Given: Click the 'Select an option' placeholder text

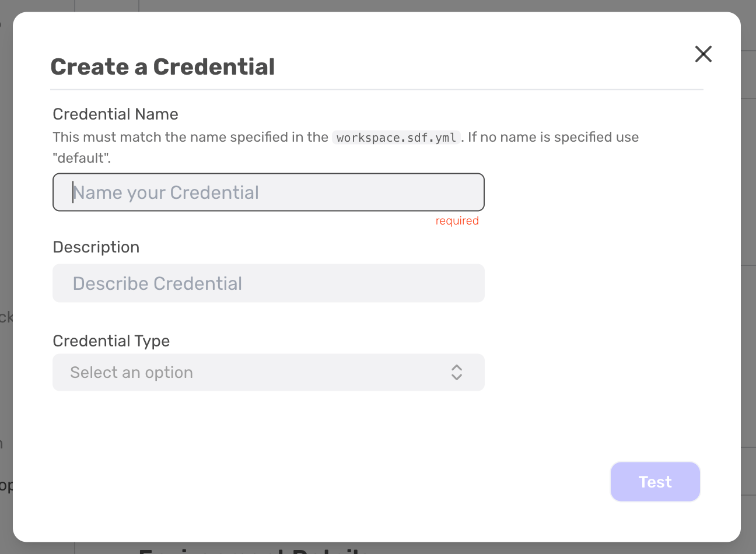Looking at the screenshot, I should click(131, 373).
